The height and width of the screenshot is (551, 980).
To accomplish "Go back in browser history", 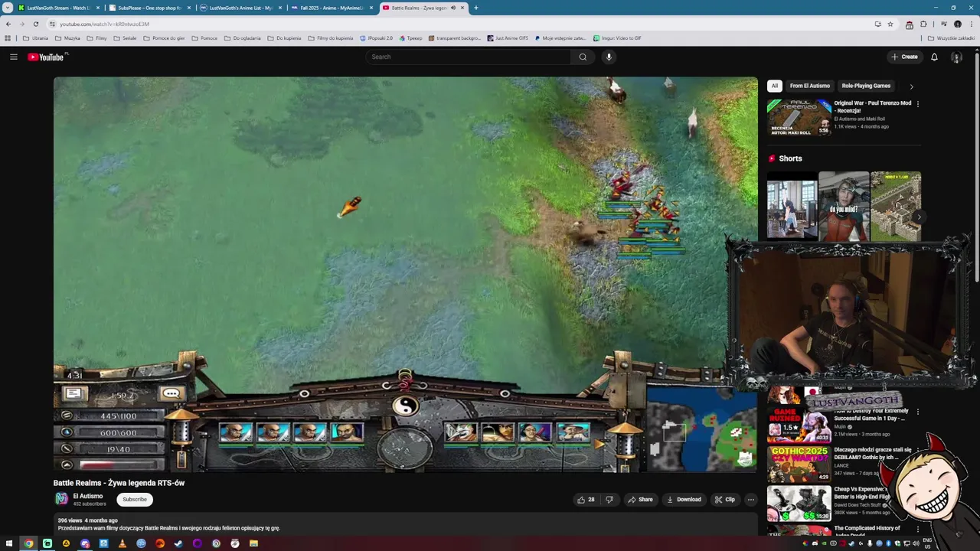I will 8,24.
